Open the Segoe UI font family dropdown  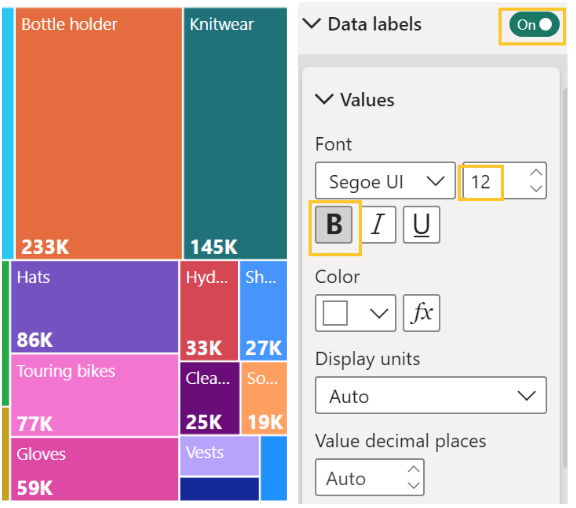385,181
